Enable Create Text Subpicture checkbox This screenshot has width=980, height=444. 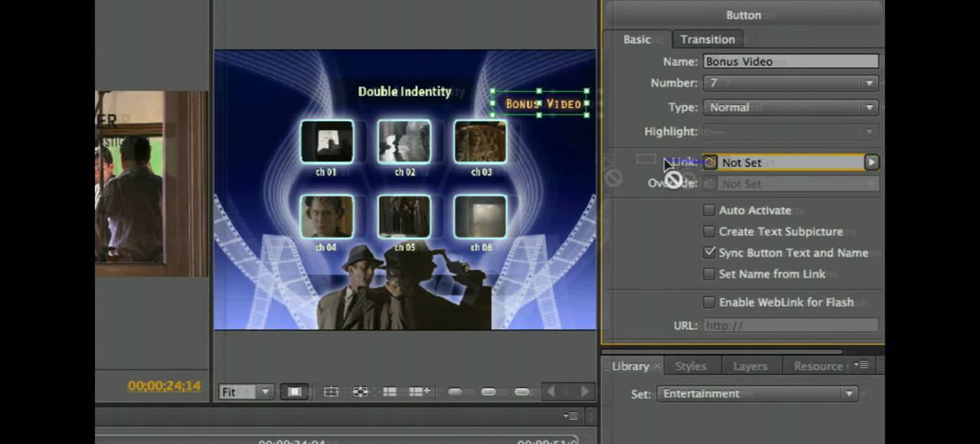[709, 231]
